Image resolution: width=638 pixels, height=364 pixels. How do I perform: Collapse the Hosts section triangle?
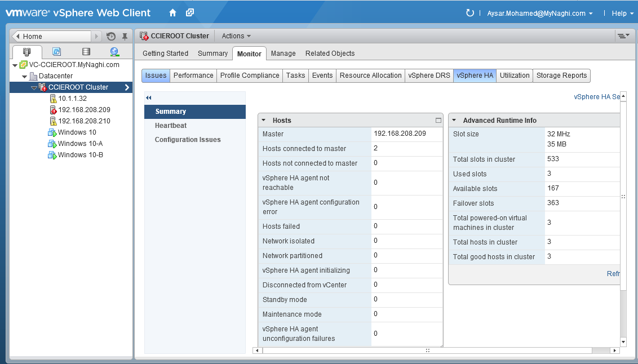264,121
